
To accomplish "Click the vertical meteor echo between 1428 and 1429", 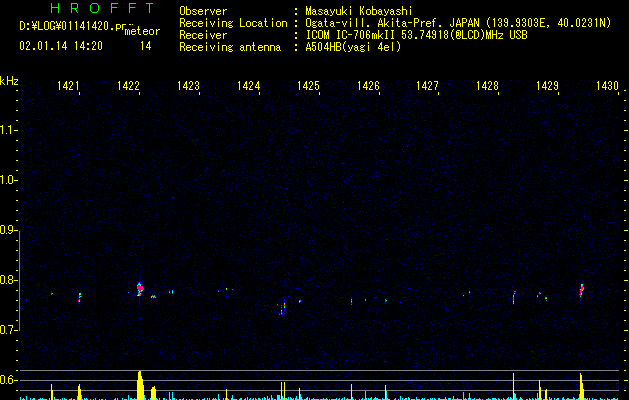I will coord(514,297).
